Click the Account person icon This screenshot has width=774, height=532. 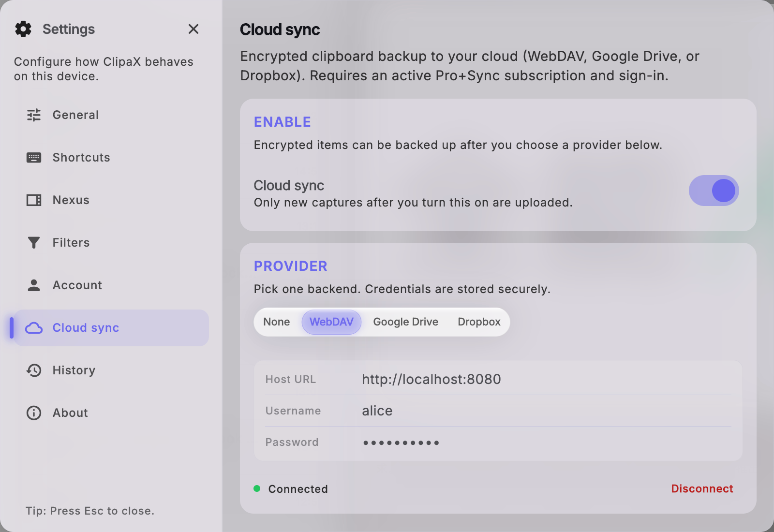click(x=34, y=285)
